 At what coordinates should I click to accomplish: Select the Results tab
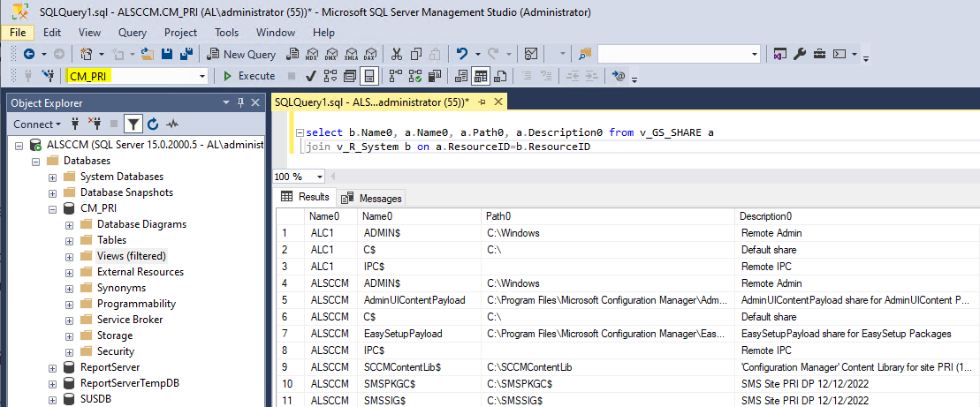[x=306, y=197]
